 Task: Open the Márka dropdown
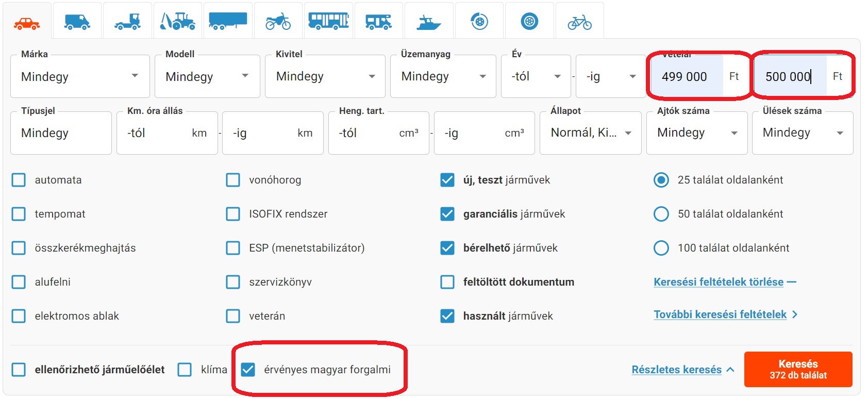tap(80, 77)
